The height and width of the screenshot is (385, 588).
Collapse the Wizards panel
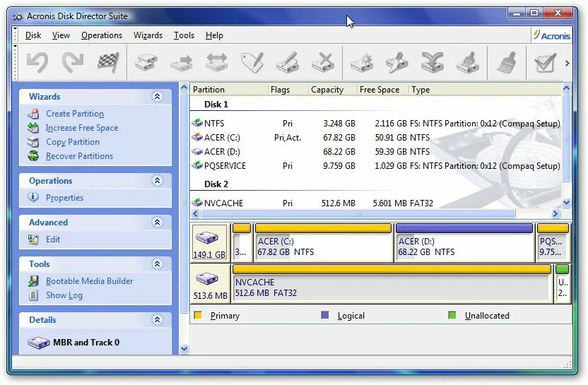[x=157, y=97]
